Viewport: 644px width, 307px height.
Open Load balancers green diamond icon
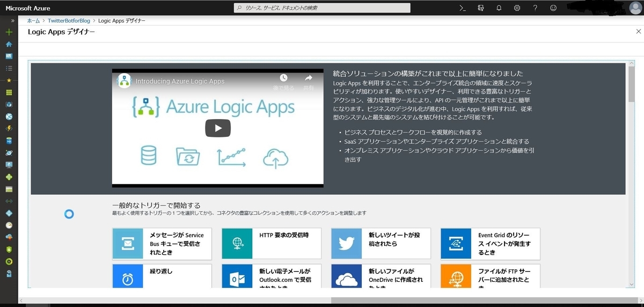(x=9, y=177)
